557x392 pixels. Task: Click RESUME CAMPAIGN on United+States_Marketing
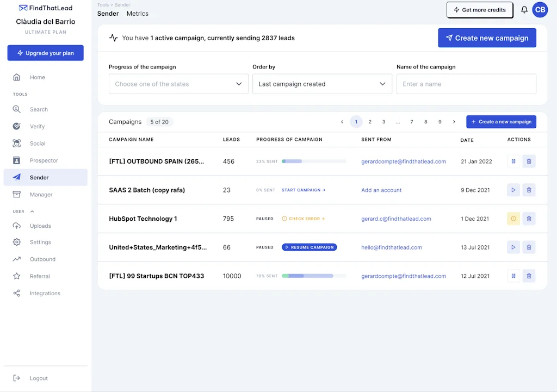(x=309, y=247)
